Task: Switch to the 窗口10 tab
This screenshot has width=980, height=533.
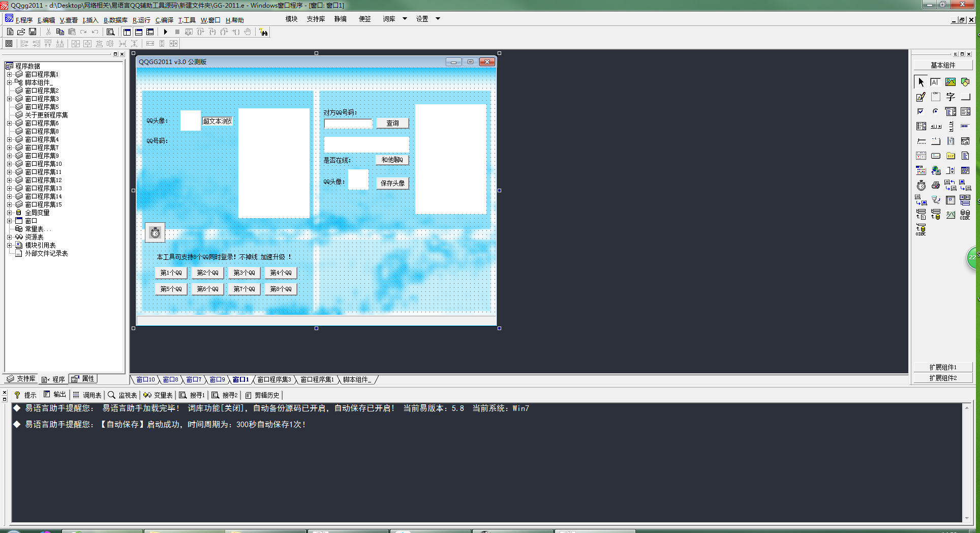Action: 145,379
